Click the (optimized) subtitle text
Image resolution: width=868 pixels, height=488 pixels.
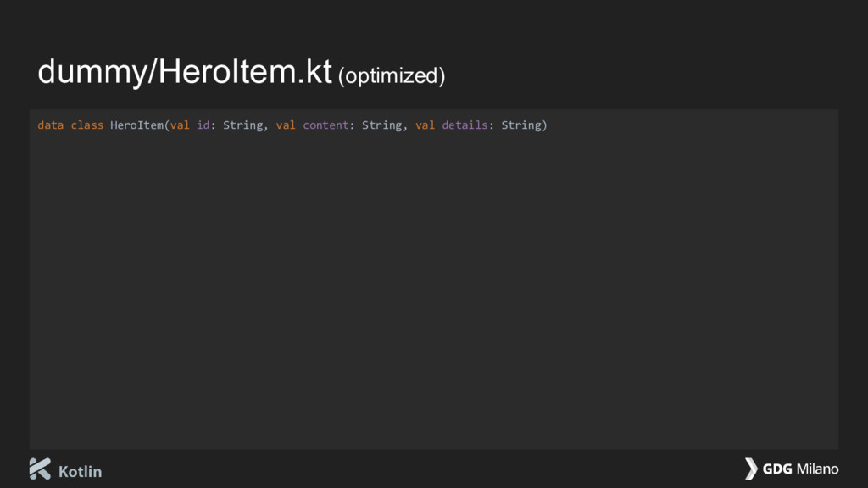(392, 75)
